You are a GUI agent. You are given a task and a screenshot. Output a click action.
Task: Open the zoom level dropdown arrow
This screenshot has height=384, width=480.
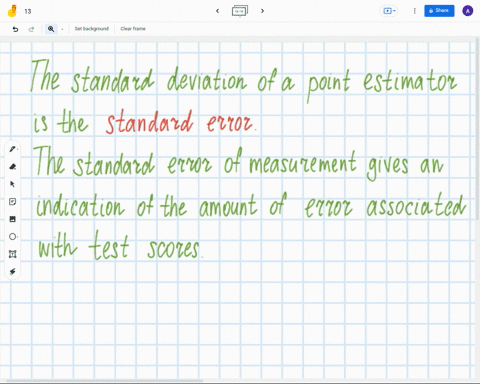click(x=62, y=29)
